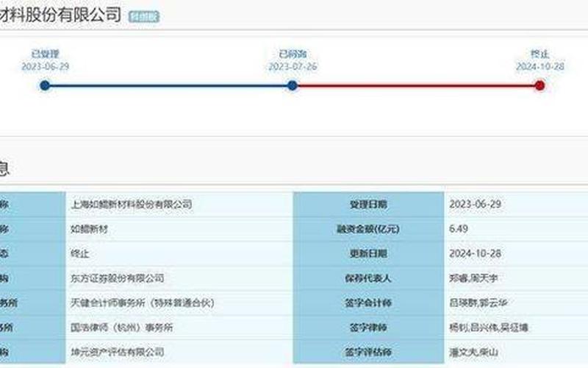Image resolution: width=588 pixels, height=368 pixels.
Task: Click the red dot under 终止
Action: click(x=540, y=85)
